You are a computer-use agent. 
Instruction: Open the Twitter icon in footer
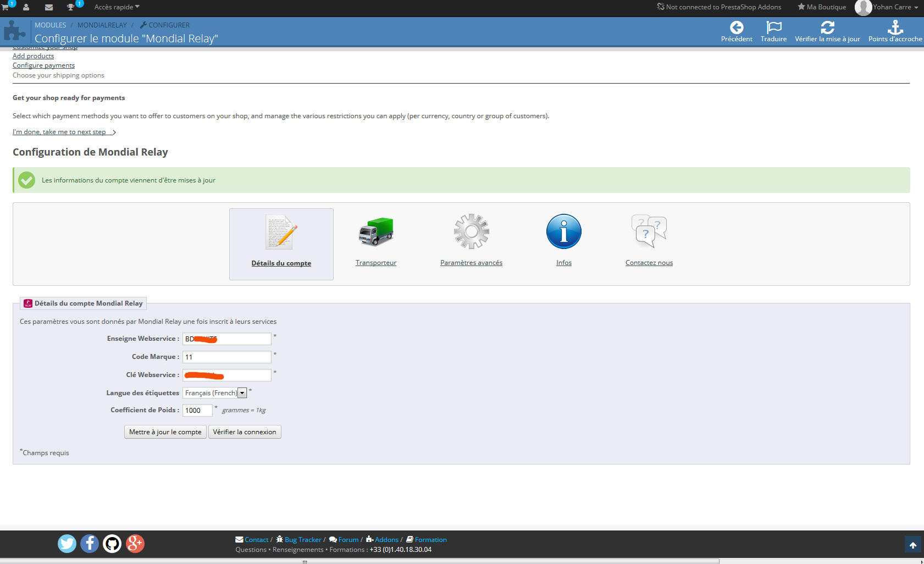tap(67, 544)
